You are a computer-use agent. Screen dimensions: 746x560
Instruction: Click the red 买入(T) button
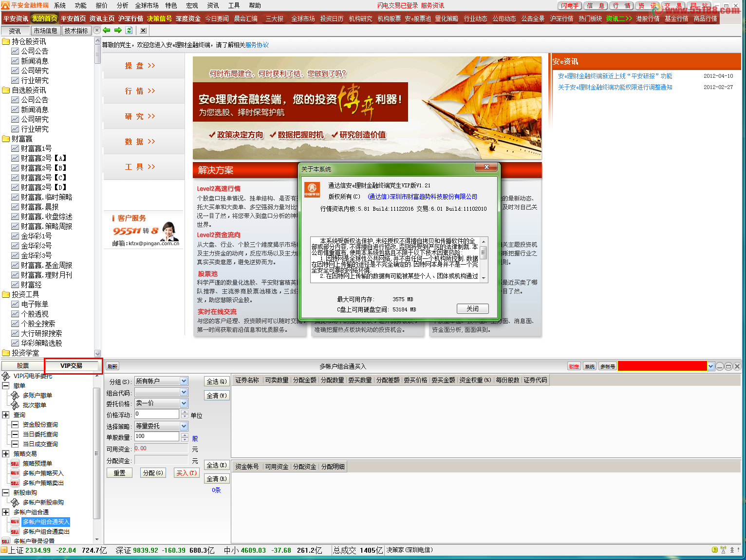(186, 473)
